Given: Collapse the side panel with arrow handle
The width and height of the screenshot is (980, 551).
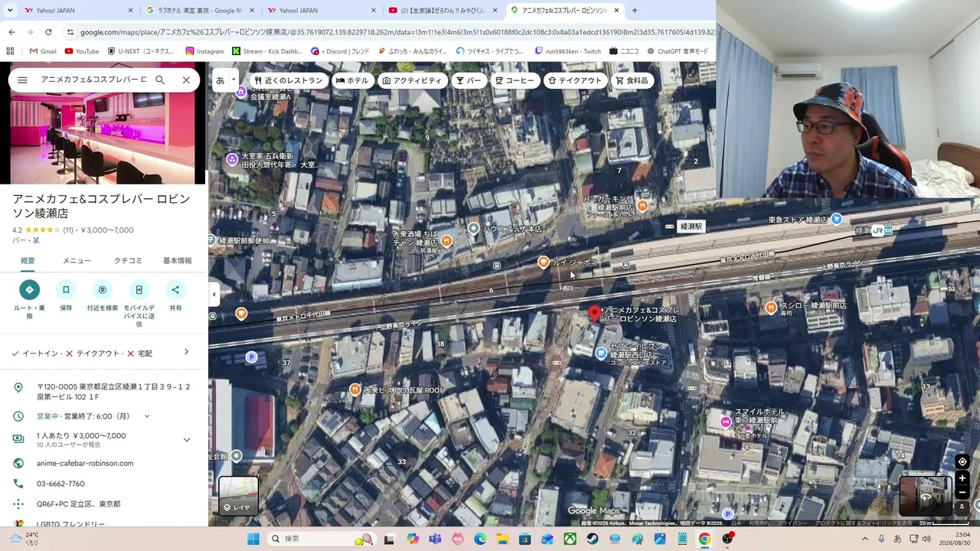Looking at the screenshot, I should tap(214, 295).
